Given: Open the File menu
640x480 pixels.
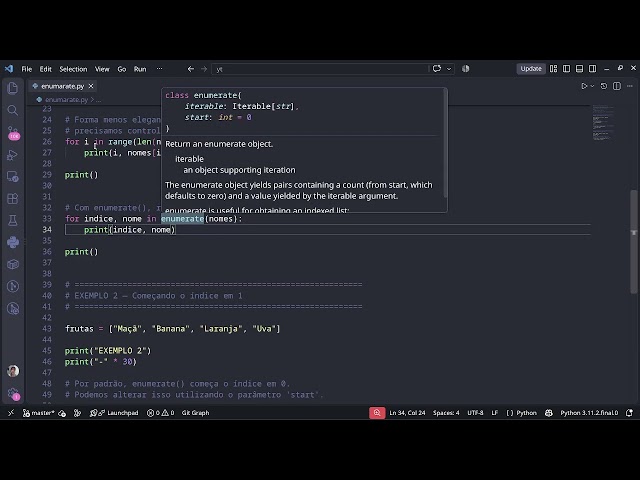Looking at the screenshot, I should [x=27, y=69].
